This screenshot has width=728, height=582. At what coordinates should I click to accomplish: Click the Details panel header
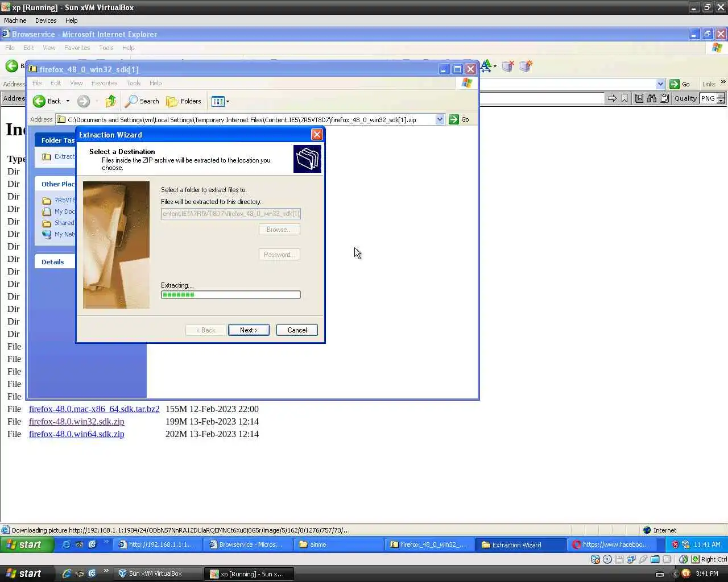pyautogui.click(x=55, y=262)
